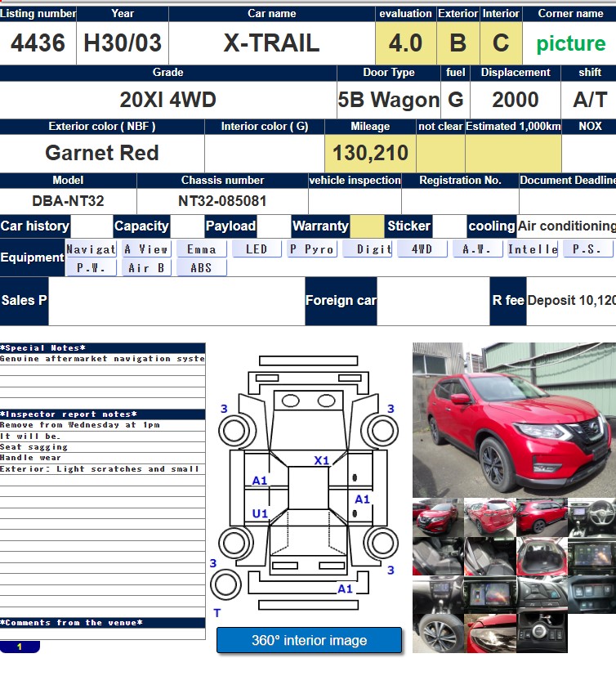Click the model code DBA-NT32
This screenshot has width=616, height=676.
point(68,201)
